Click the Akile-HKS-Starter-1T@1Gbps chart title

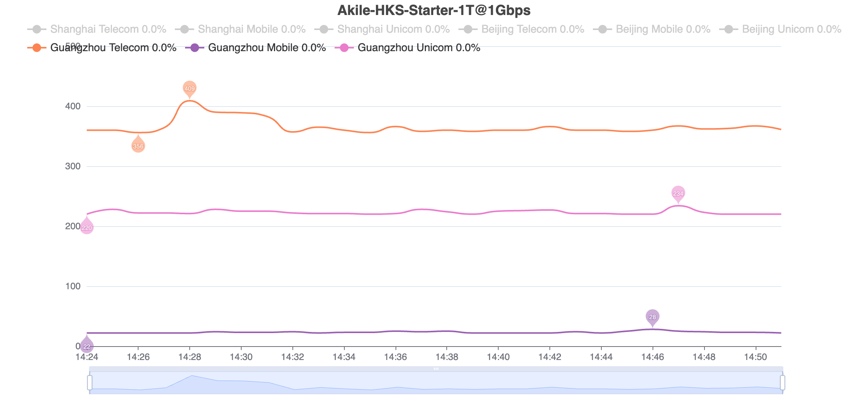[434, 10]
